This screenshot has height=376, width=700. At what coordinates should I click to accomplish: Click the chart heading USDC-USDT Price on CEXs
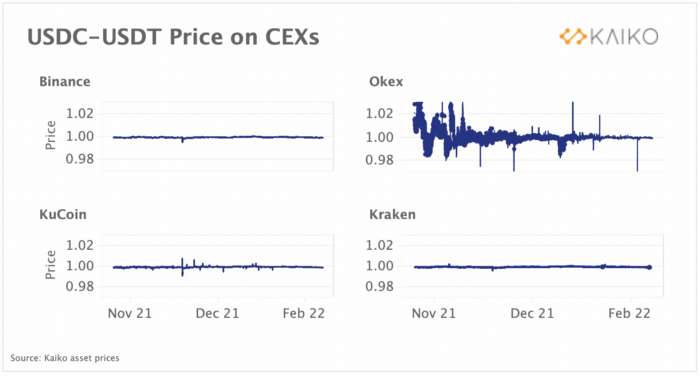click(x=173, y=37)
